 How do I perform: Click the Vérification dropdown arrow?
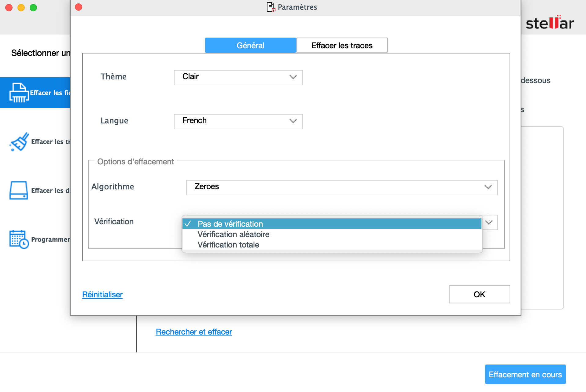[x=489, y=222]
